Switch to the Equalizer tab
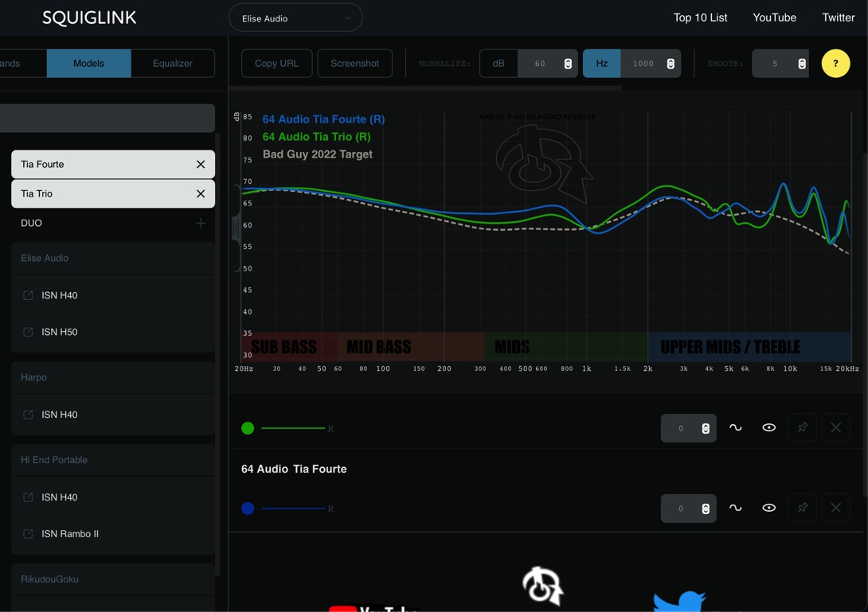The width and height of the screenshot is (868, 612). tap(173, 64)
